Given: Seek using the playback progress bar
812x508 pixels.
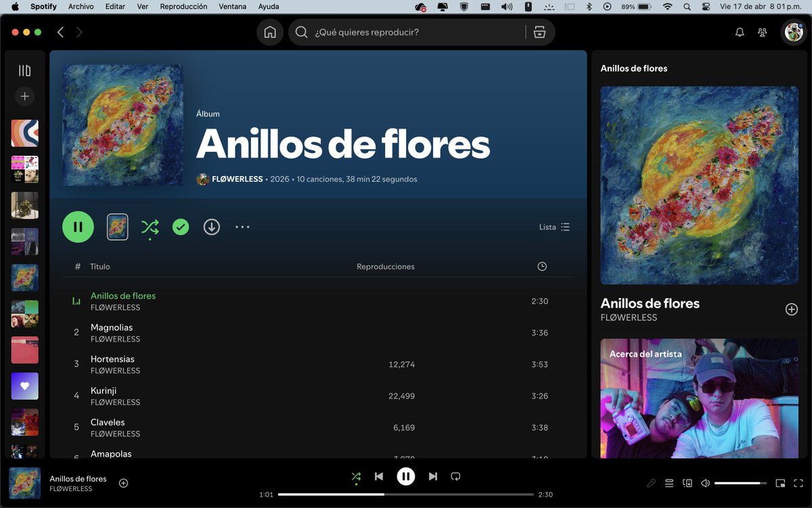Looking at the screenshot, I should (406, 494).
